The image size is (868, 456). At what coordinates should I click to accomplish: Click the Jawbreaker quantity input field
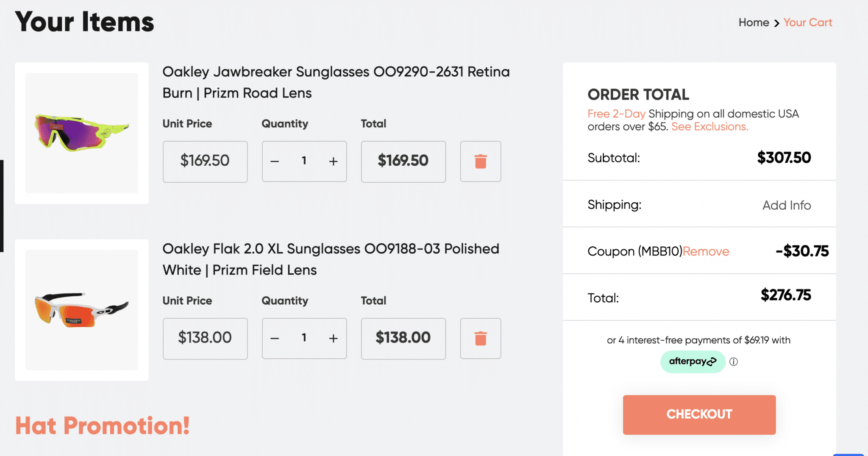[304, 161]
